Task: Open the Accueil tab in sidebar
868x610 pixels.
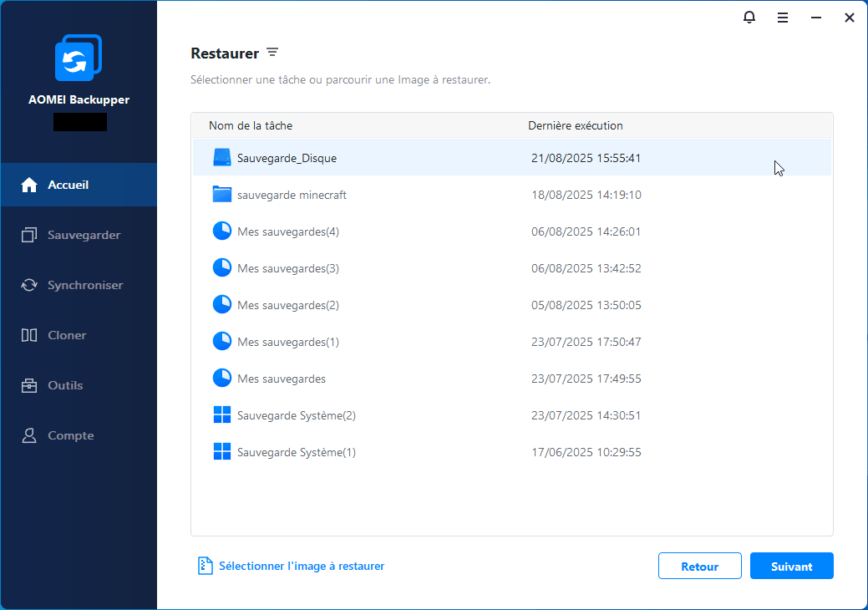Action: point(79,185)
